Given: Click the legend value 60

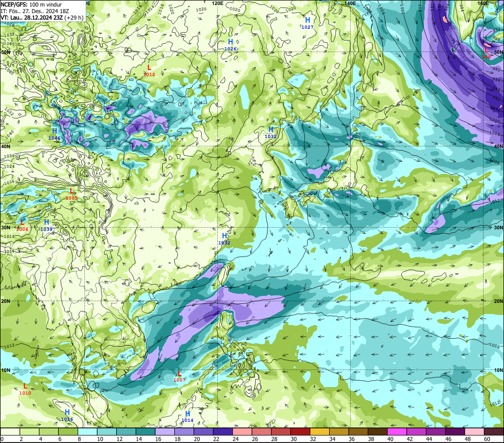Looking at the screenshot, I should [x=487, y=439].
